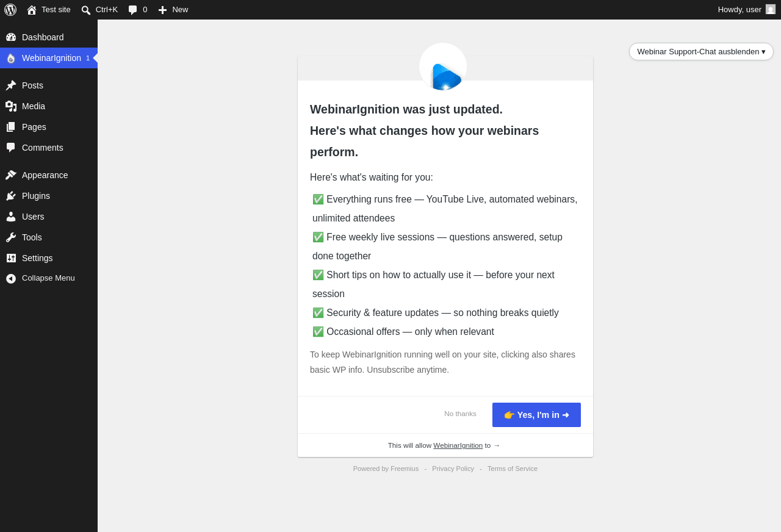Click the WordPress logo icon
781x532 pixels.
[x=10, y=10]
